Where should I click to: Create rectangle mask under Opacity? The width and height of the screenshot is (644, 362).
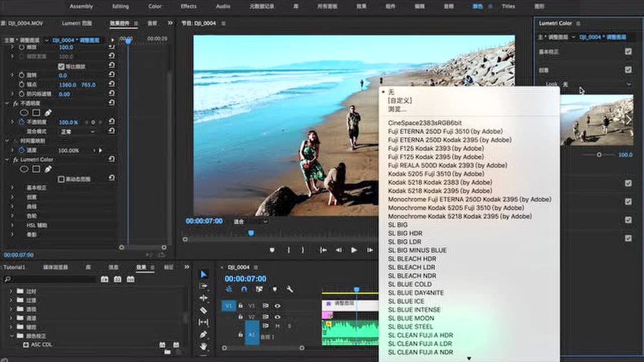click(x=36, y=113)
